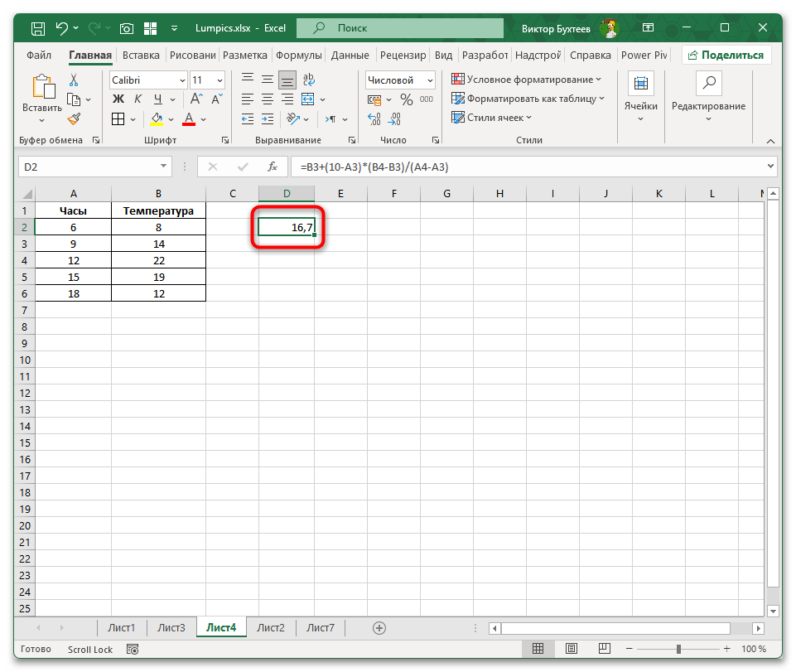
Task: Click the Percent Style icon
Action: click(406, 99)
